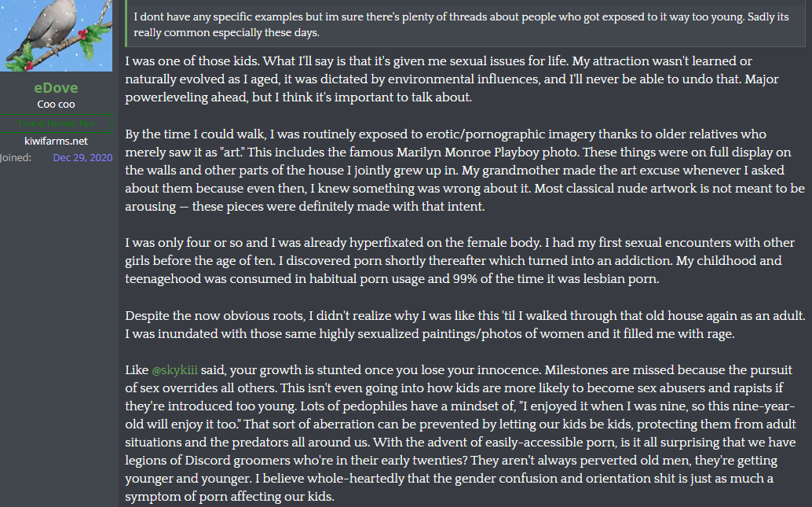This screenshot has width=812, height=507.
Task: Click the paragraph starting 'By the time I could walk'
Action: pos(463,171)
